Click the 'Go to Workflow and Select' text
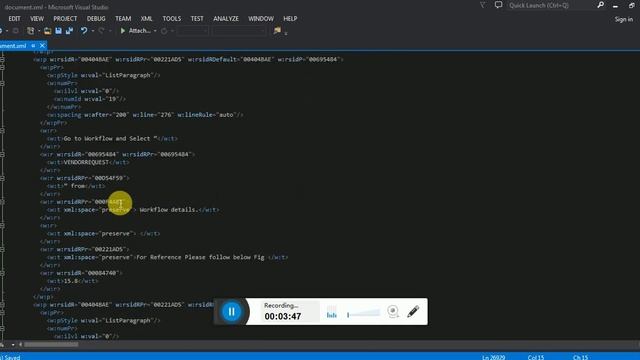This screenshot has height=360, width=640. pyautogui.click(x=107, y=139)
